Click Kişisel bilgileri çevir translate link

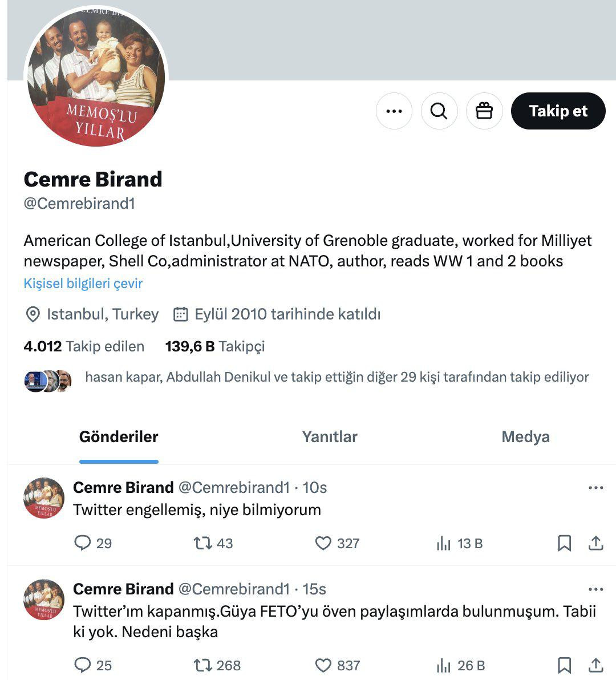coord(83,283)
